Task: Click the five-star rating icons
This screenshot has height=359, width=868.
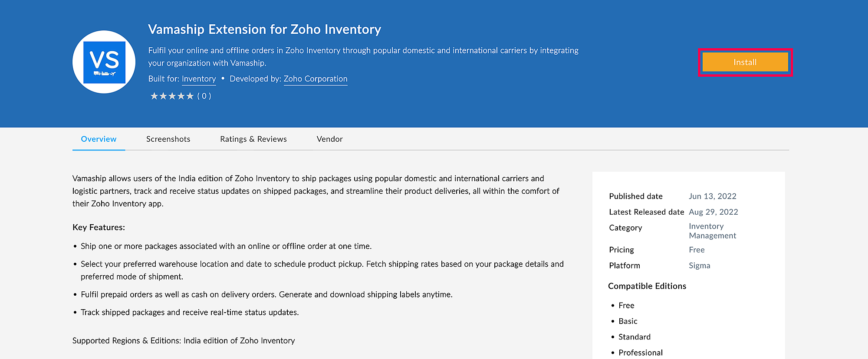Action: (x=172, y=96)
